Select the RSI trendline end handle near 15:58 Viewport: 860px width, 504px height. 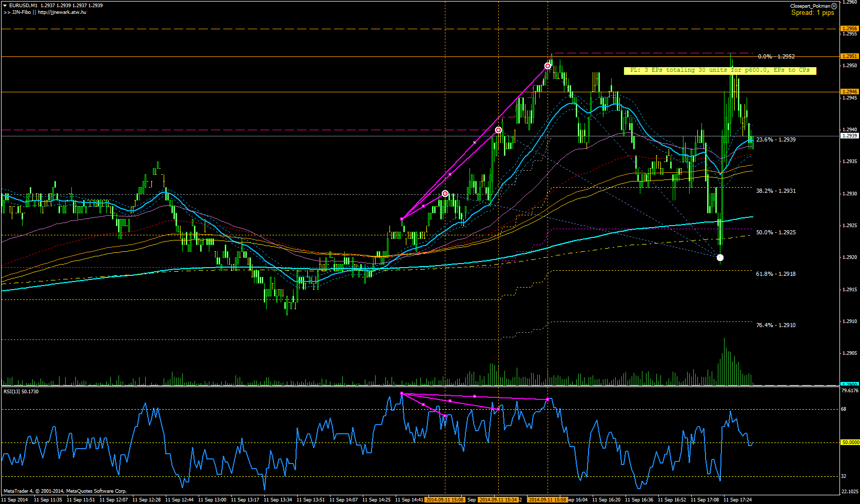pyautogui.click(x=548, y=399)
